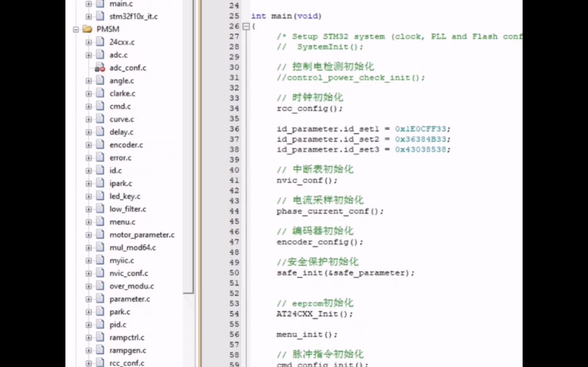Place cursor on menu_init(); call
This screenshot has width=588, height=367.
[307, 334]
